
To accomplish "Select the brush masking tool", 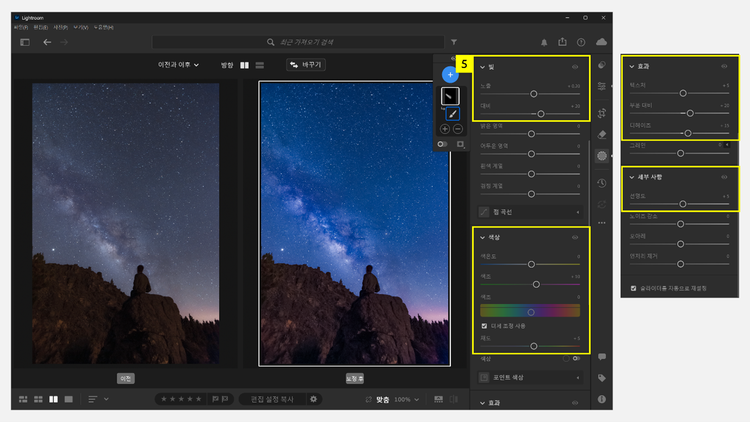I will pos(451,114).
